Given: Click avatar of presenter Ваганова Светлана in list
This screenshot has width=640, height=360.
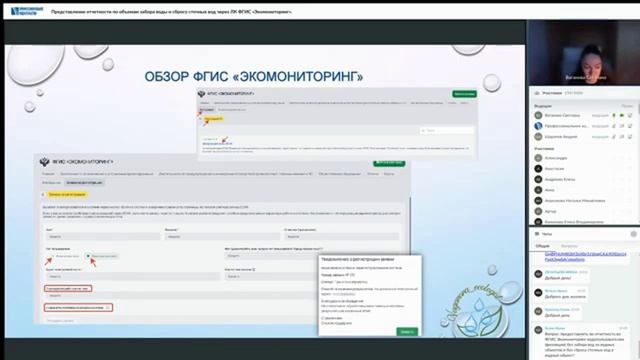Looking at the screenshot, I should [538, 116].
